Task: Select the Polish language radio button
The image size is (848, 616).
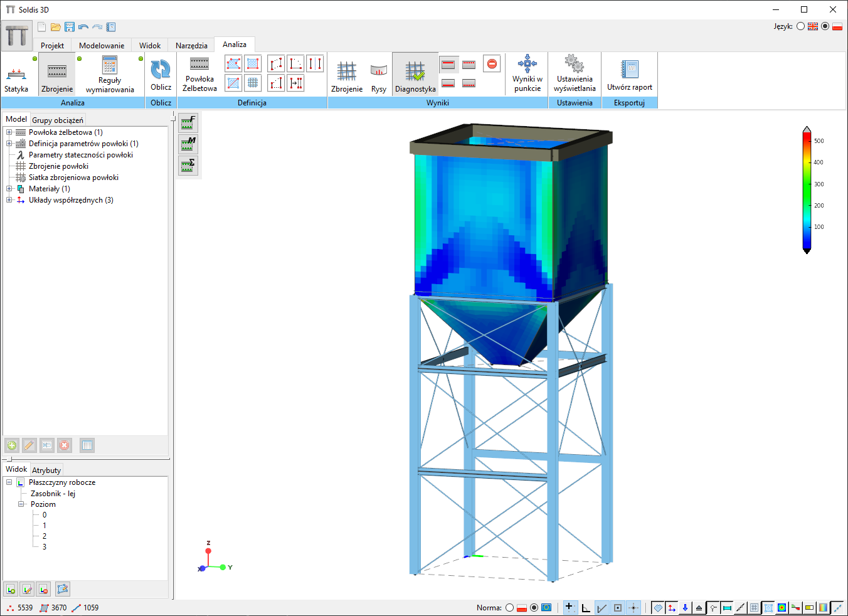Action: pos(825,26)
